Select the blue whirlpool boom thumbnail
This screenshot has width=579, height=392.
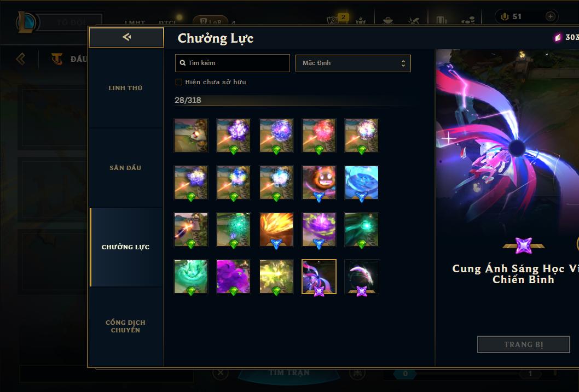coord(362,183)
